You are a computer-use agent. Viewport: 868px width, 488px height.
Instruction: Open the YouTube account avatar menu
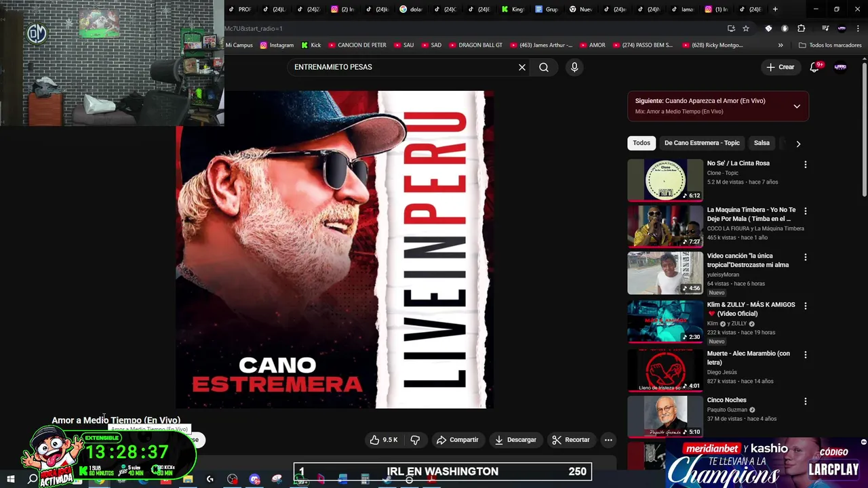(x=840, y=67)
